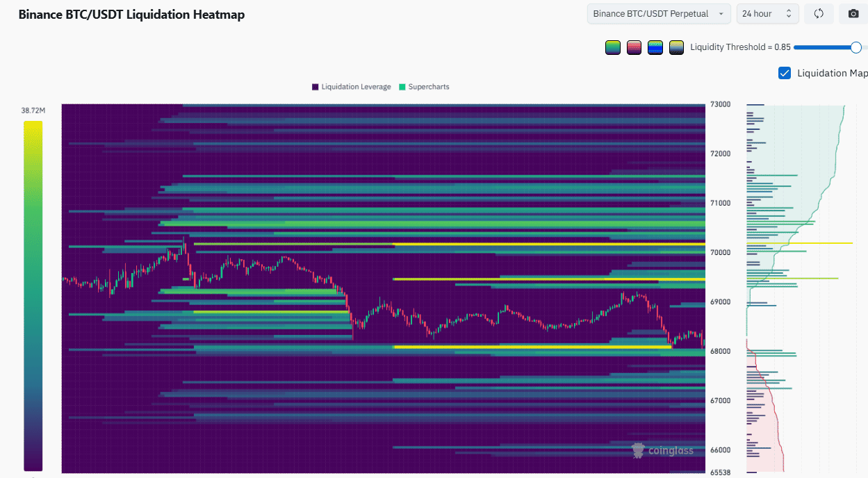Click the 38.72M color scale bar

[33, 295]
